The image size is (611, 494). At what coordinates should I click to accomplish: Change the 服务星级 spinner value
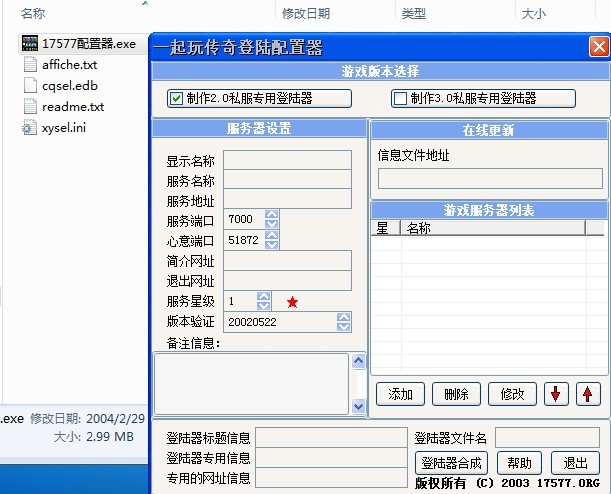[264, 301]
